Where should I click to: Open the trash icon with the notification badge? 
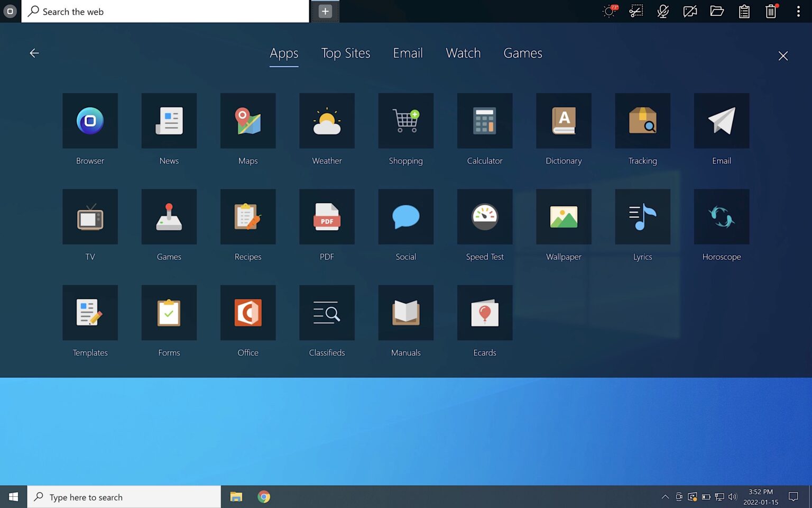771,11
